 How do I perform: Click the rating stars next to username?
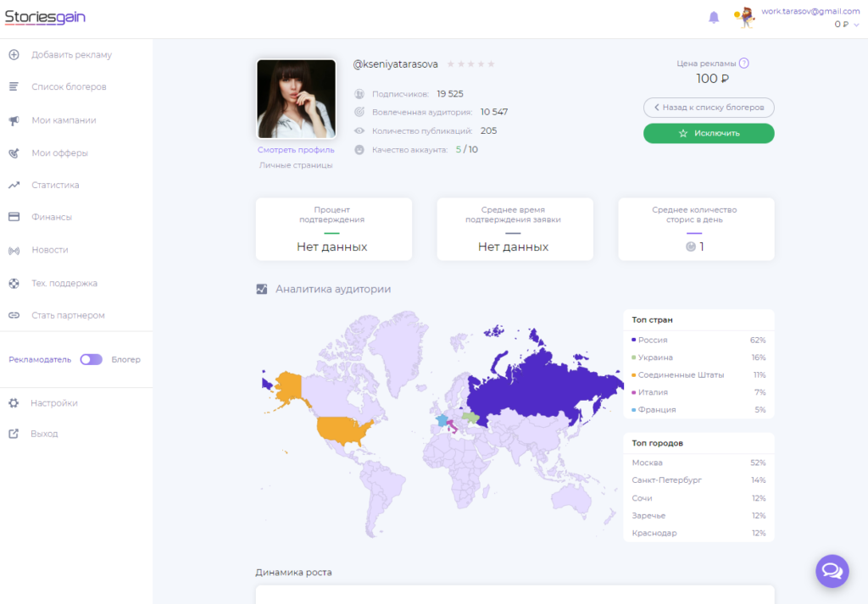point(470,64)
